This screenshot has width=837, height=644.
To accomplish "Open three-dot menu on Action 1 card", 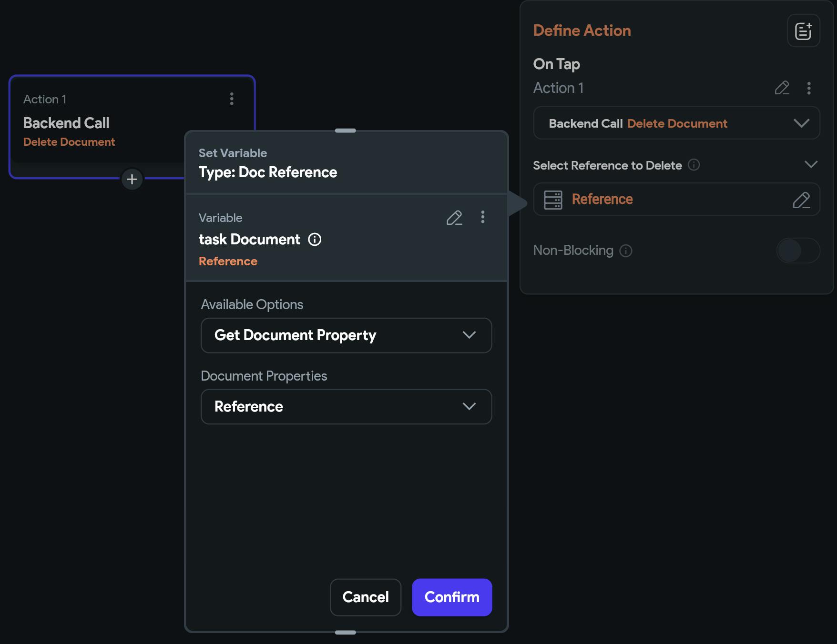I will point(232,99).
